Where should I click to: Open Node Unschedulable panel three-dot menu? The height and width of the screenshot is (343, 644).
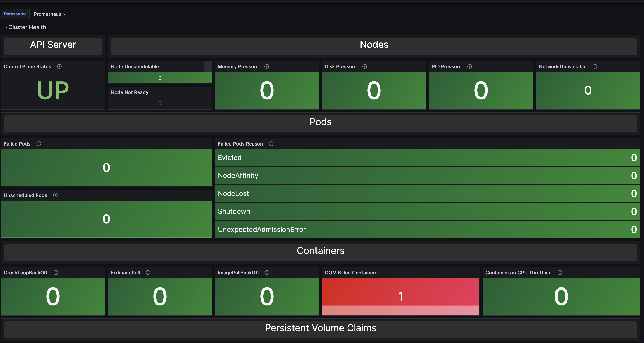208,67
